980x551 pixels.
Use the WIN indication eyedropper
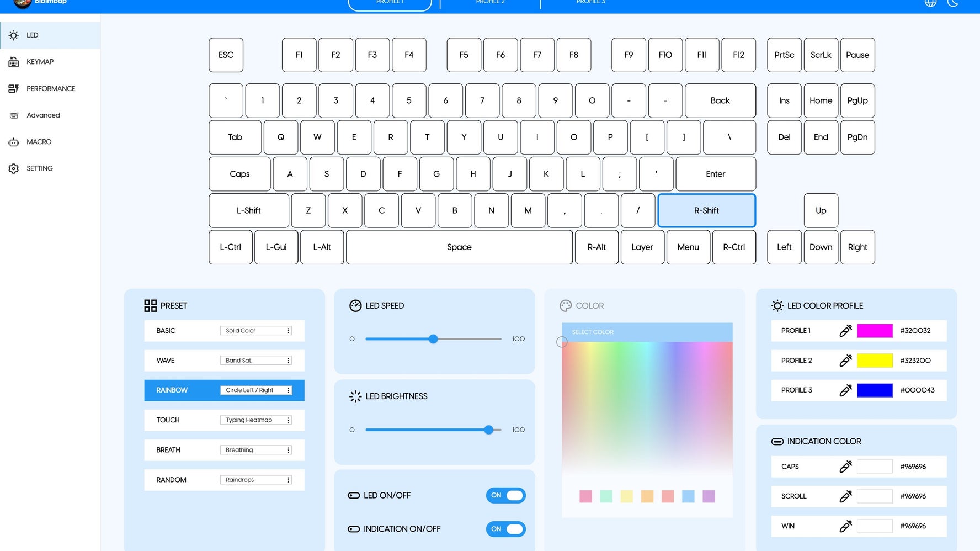click(x=845, y=526)
